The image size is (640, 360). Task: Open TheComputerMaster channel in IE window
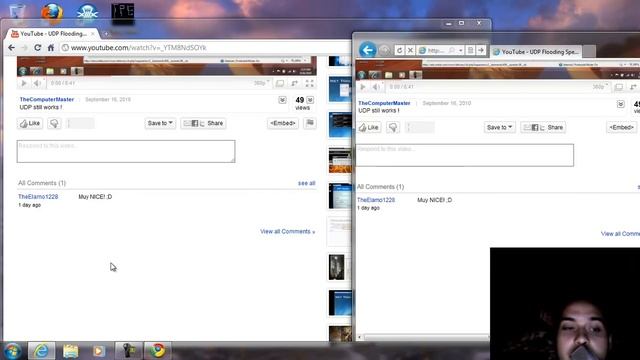384,103
